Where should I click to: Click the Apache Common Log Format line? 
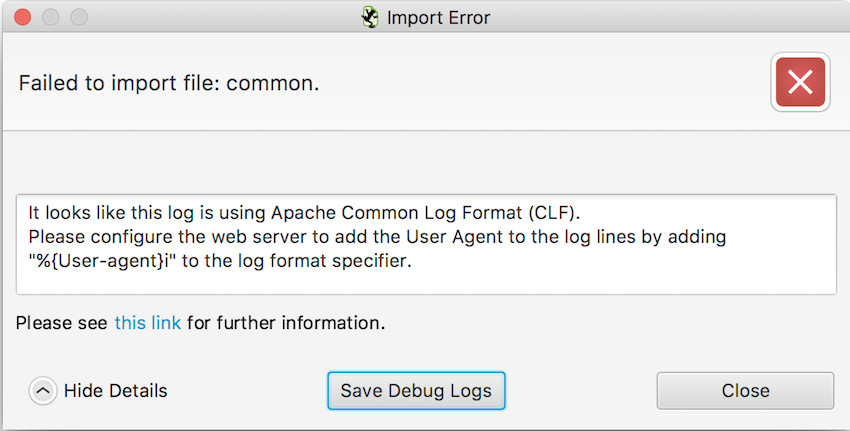(304, 213)
